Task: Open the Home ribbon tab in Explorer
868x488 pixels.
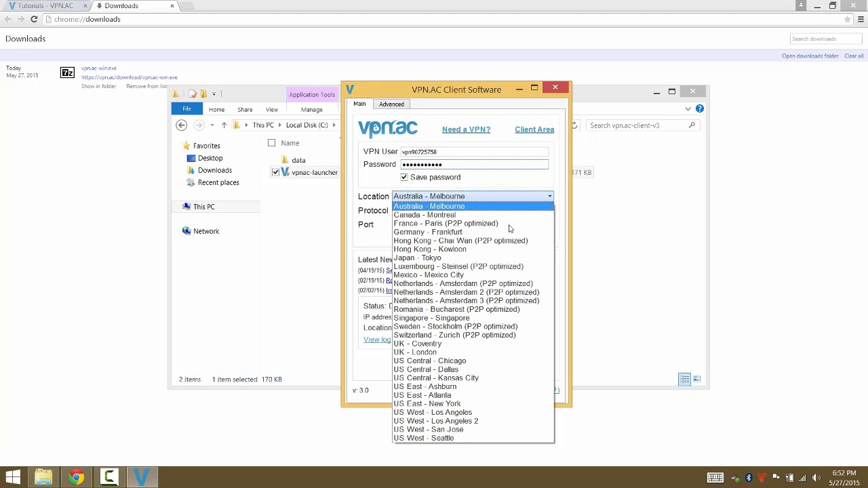Action: (216, 109)
